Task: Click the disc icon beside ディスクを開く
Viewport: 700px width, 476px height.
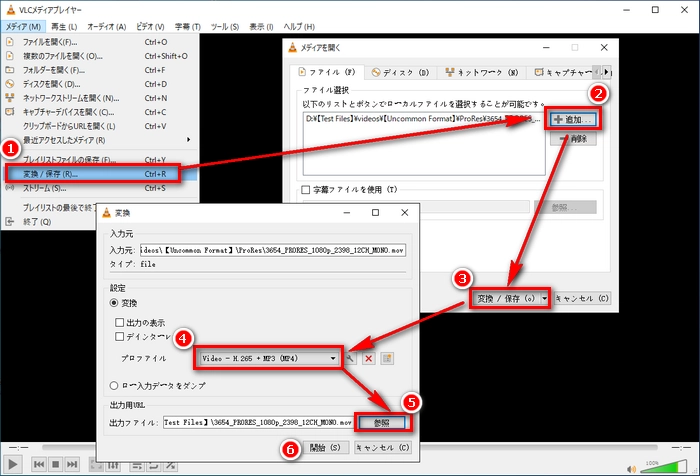Action: pos(9,84)
